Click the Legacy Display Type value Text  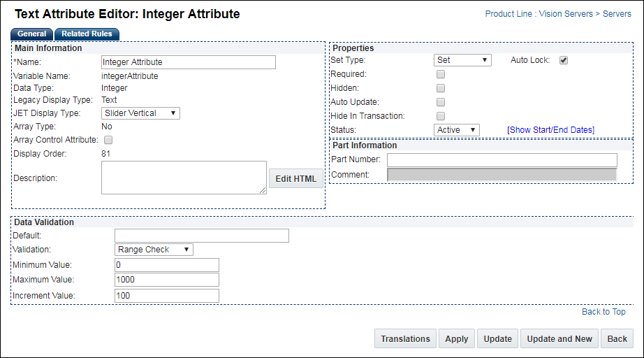(109, 100)
